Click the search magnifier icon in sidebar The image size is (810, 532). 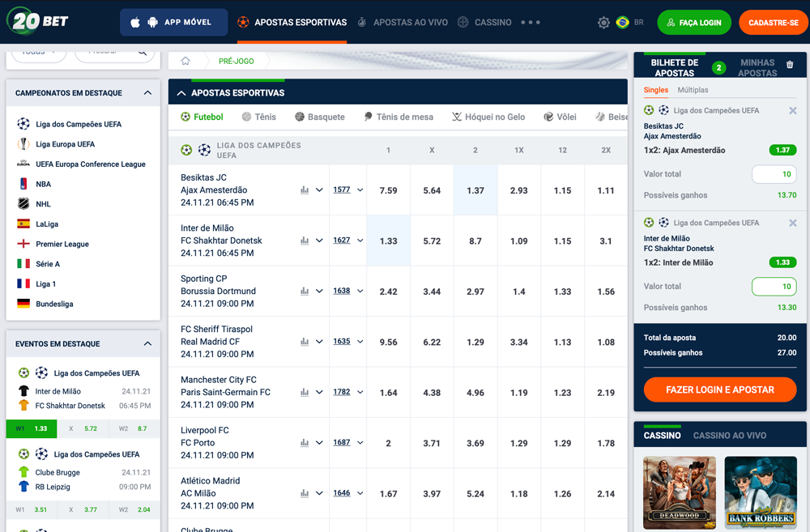point(143,53)
